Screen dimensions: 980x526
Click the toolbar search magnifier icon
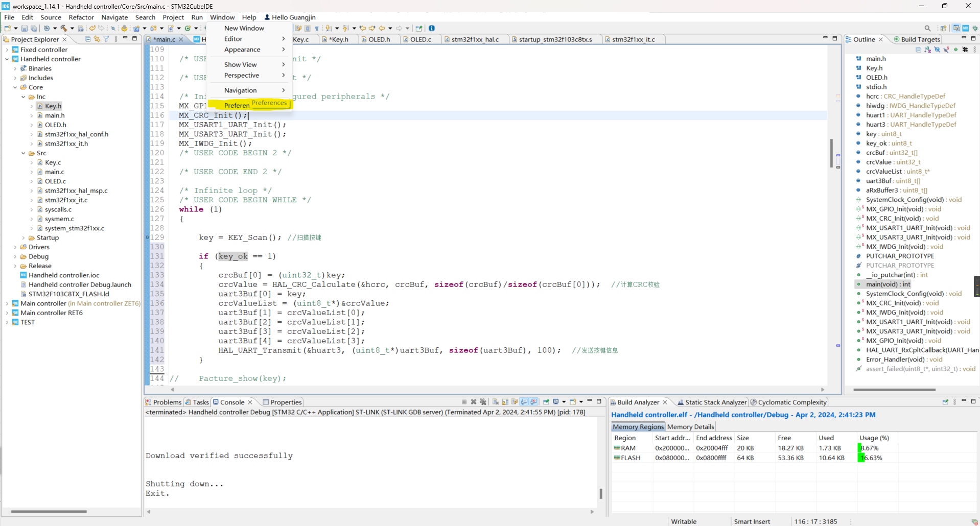(928, 28)
